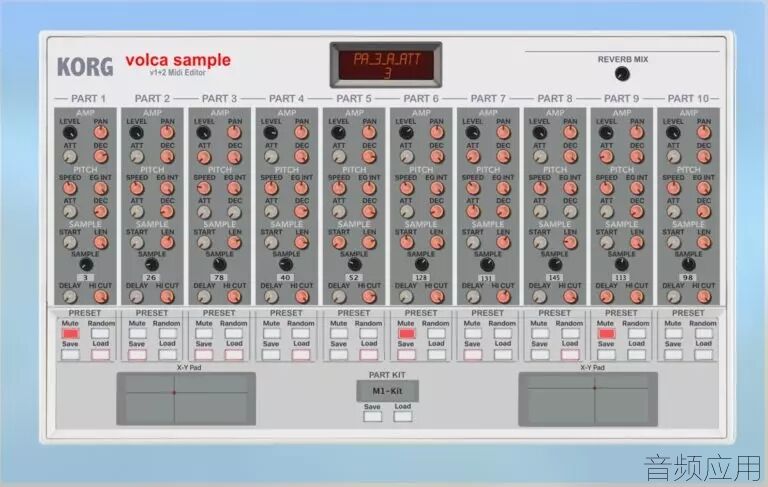
Task: Click the Part 1 LEVEL knob
Action: 70,132
